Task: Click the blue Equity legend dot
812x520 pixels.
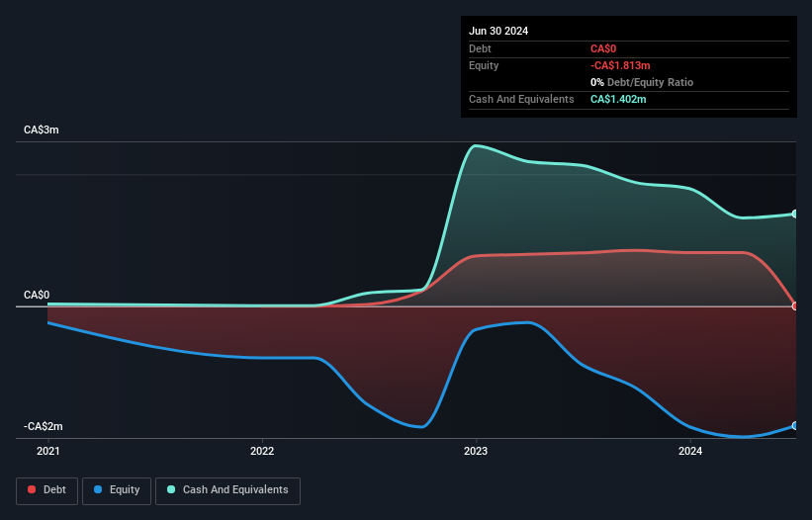Action: [x=98, y=489]
